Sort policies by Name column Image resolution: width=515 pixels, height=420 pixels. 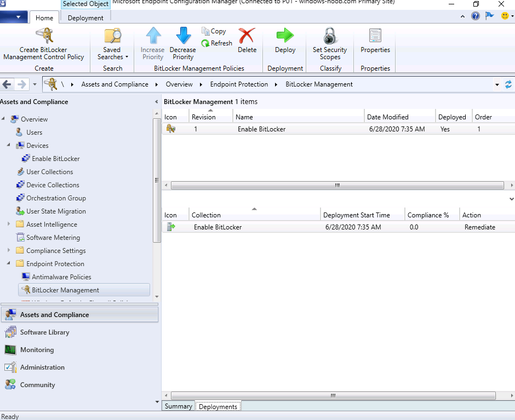point(299,117)
